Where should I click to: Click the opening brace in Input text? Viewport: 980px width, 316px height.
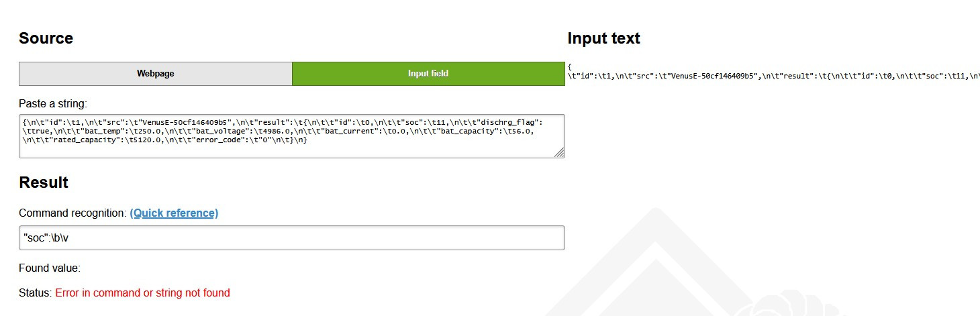[570, 66]
